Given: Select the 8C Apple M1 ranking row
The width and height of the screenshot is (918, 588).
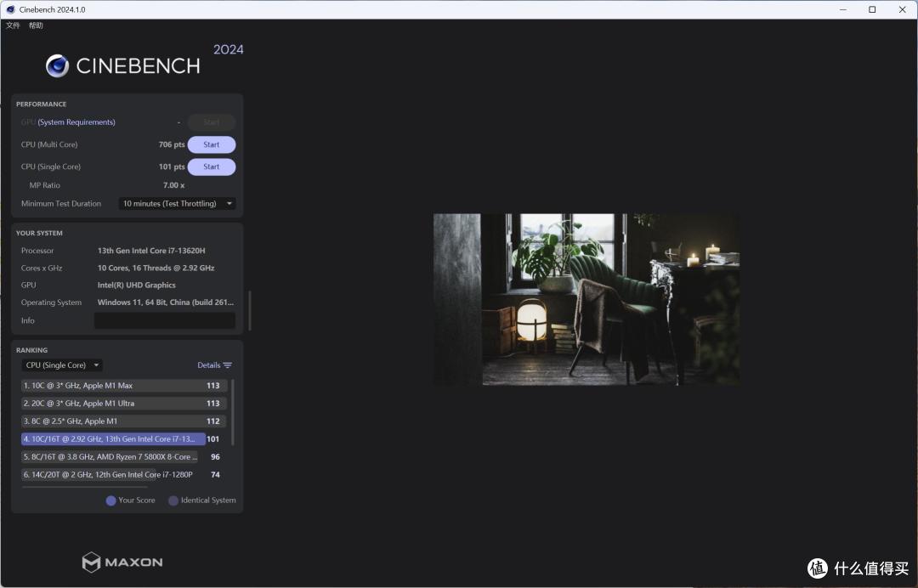Looking at the screenshot, I should click(x=124, y=421).
